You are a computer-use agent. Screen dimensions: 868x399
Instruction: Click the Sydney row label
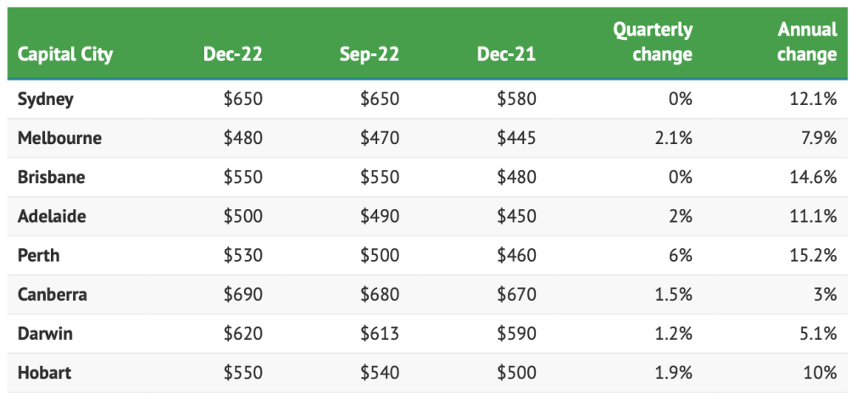[46, 99]
